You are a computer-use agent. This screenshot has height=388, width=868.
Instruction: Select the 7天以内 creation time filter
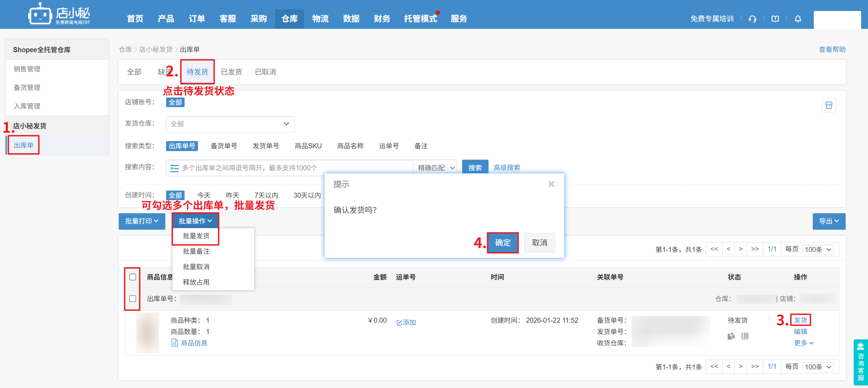(266, 195)
